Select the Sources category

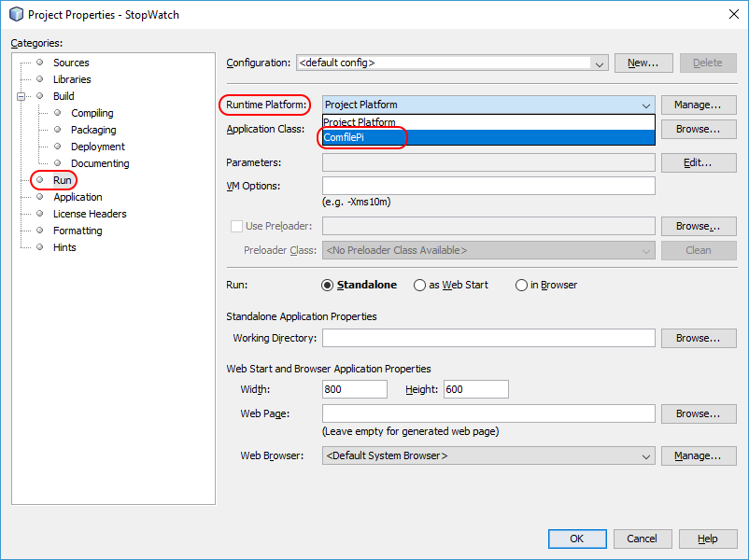[71, 63]
